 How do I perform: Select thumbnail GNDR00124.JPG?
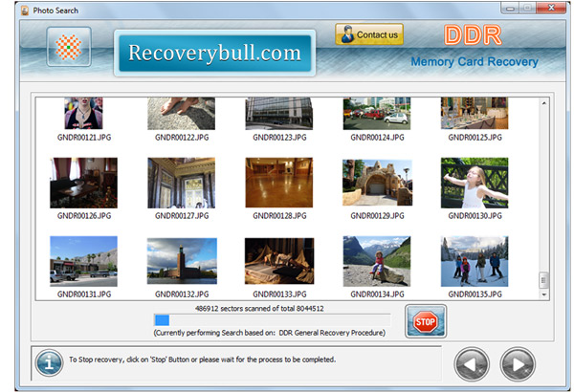[x=377, y=114]
